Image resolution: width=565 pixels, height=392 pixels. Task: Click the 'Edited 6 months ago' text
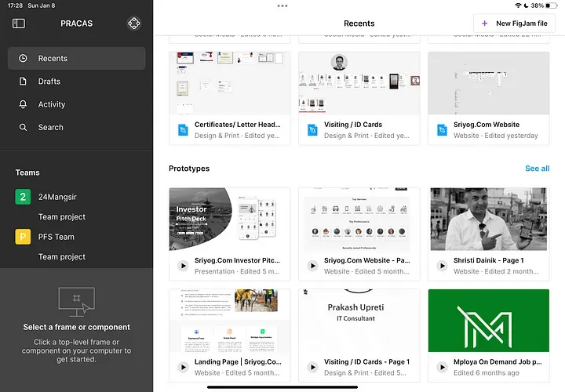click(486, 373)
